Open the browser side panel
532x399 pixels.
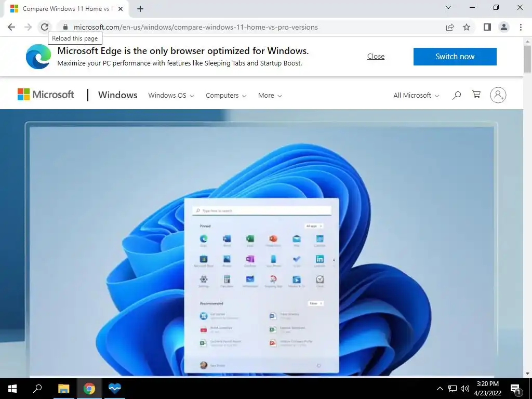tap(487, 27)
